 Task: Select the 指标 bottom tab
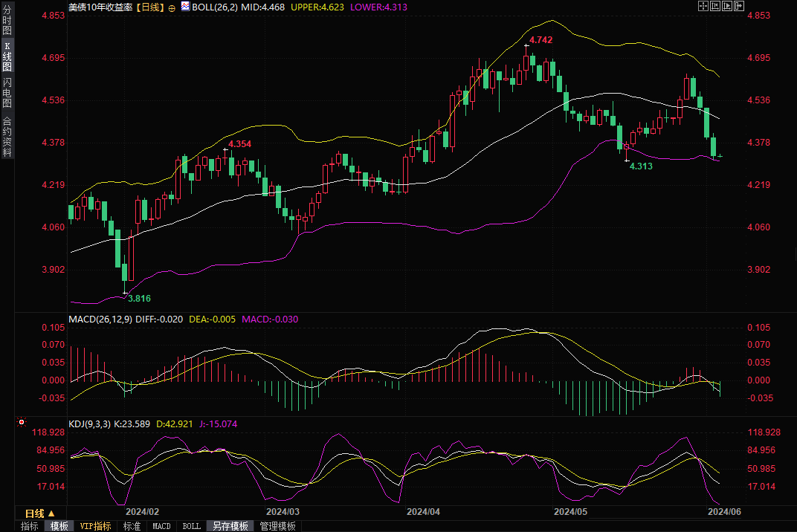click(x=30, y=526)
